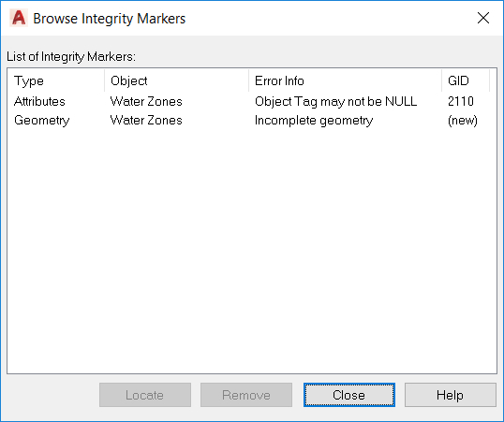504x422 pixels.
Task: Click Water Zones in the Attributes row
Action: pos(146,101)
